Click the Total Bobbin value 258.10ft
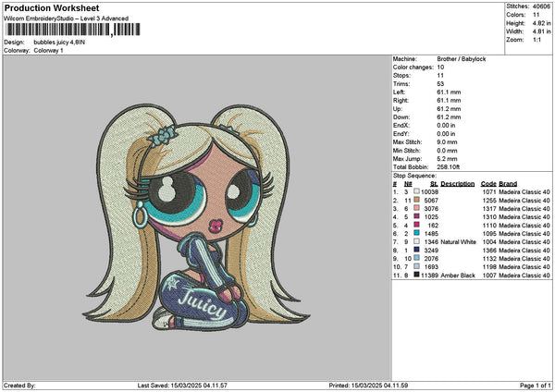555x392 pixels. (448, 167)
